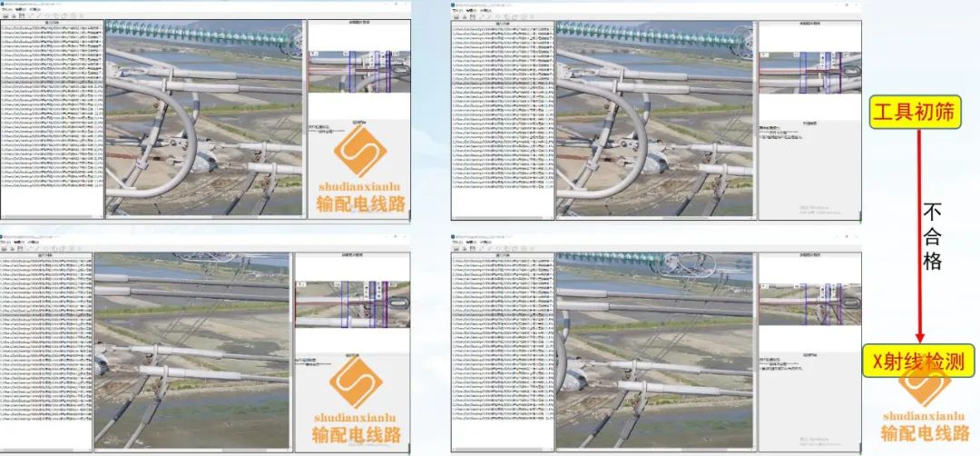Screen dimensions: 980x456
Task: Click the main power line image in the bottom-left window
Action: point(191,351)
